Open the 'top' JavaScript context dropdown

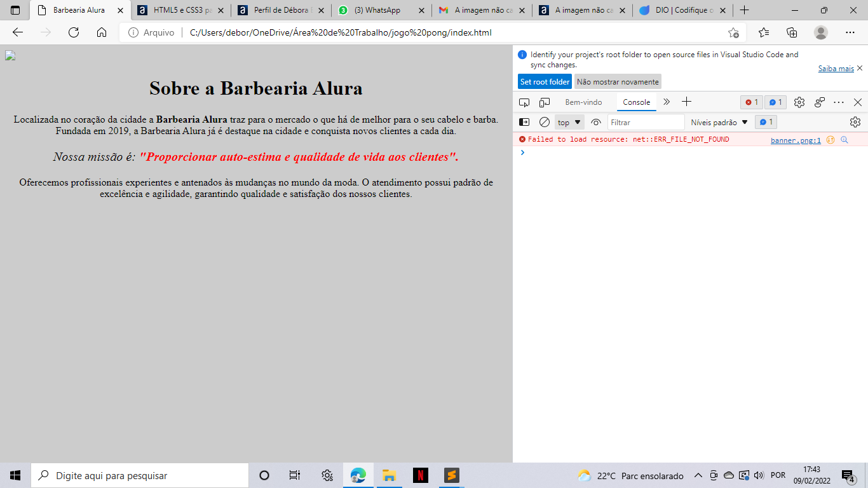click(x=569, y=122)
